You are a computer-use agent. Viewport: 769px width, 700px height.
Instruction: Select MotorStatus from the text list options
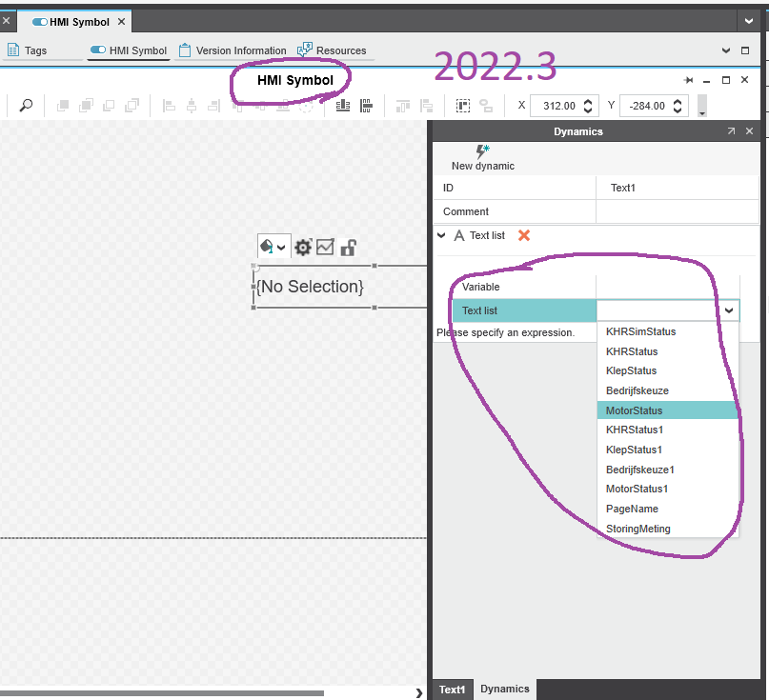(x=634, y=410)
